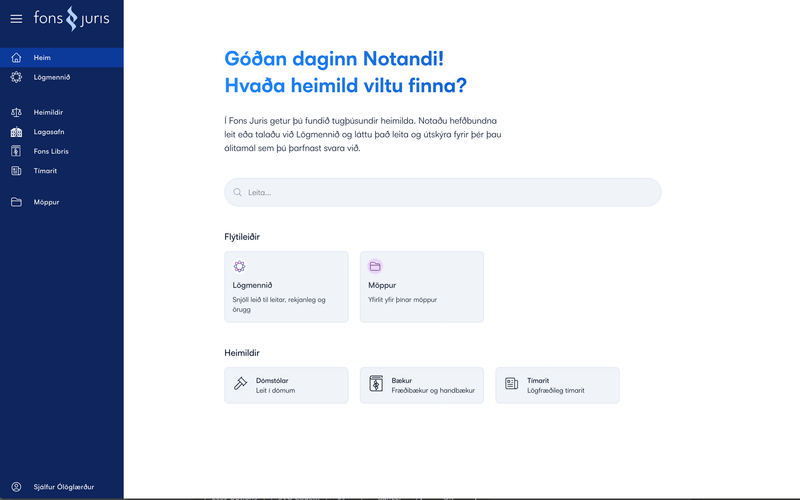
Task: Open Heim in the sidebar menu
Action: (42, 58)
